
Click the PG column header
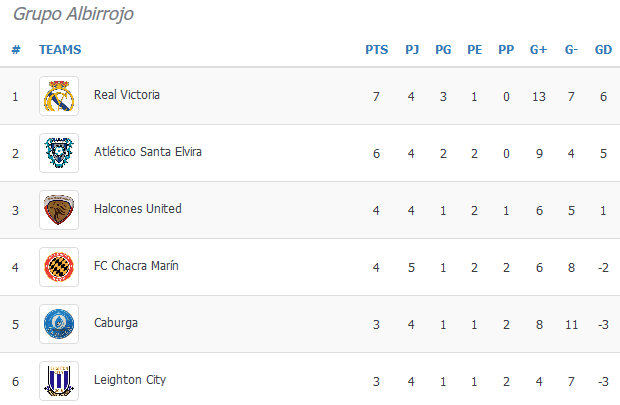(x=443, y=49)
